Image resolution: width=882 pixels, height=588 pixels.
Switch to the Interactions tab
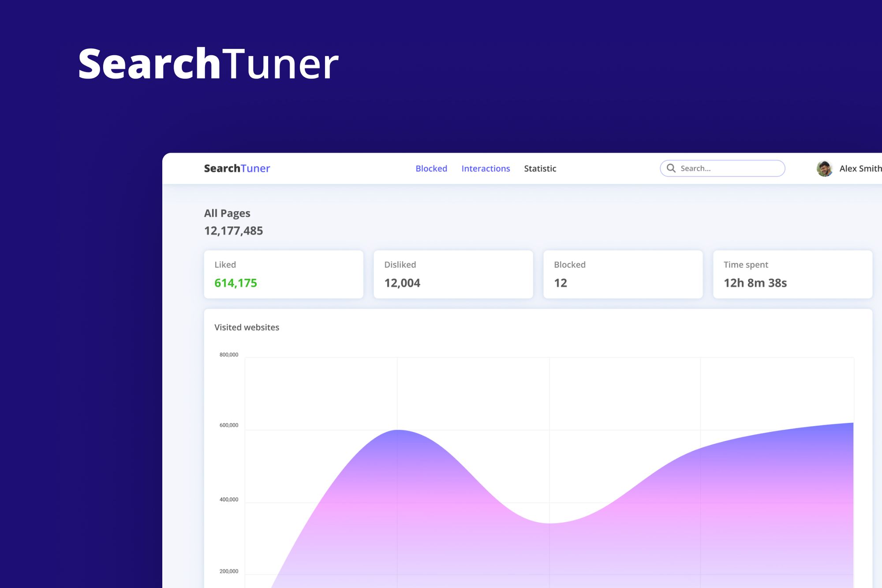486,169
